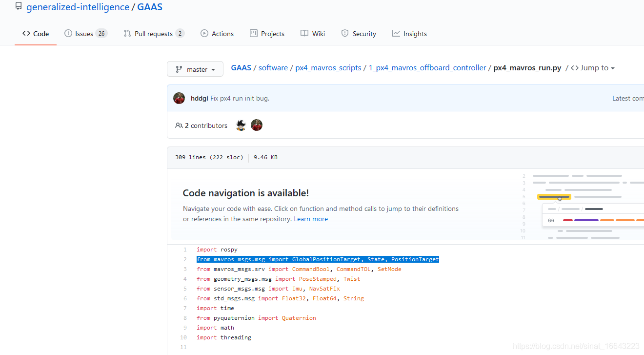Click the hddgi commit author avatar
The image size is (644, 355).
[179, 98]
